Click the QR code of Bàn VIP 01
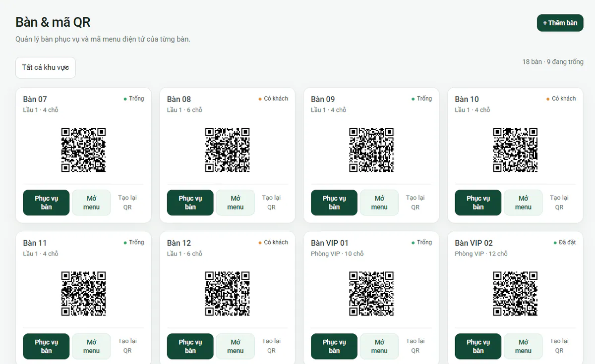The height and width of the screenshot is (364, 595). point(371,293)
